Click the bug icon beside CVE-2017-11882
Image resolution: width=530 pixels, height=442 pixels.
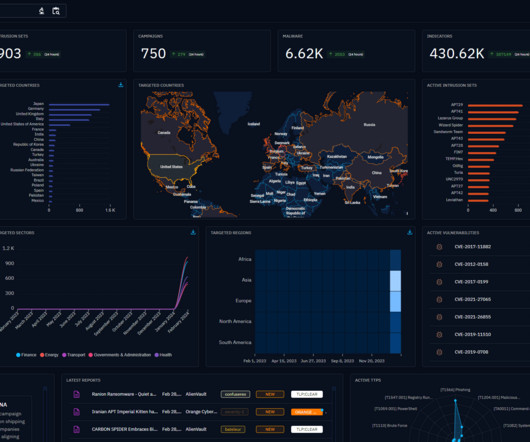[439, 247]
